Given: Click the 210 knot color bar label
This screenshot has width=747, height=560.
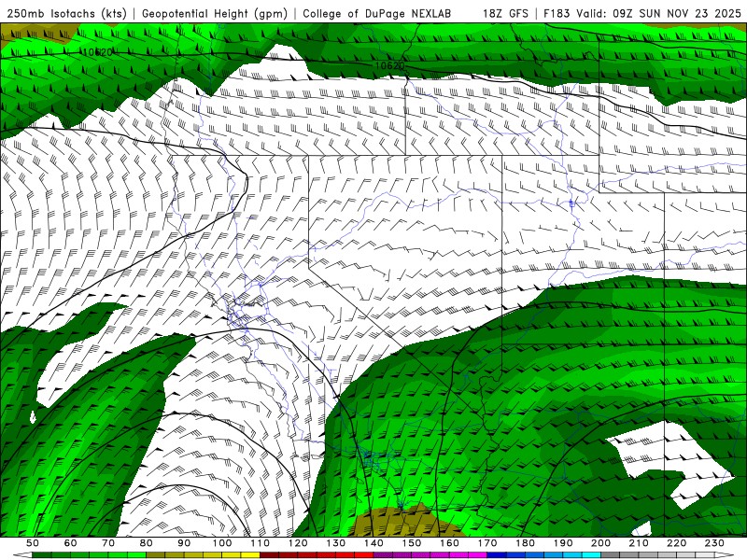Looking at the screenshot, I should [639, 543].
